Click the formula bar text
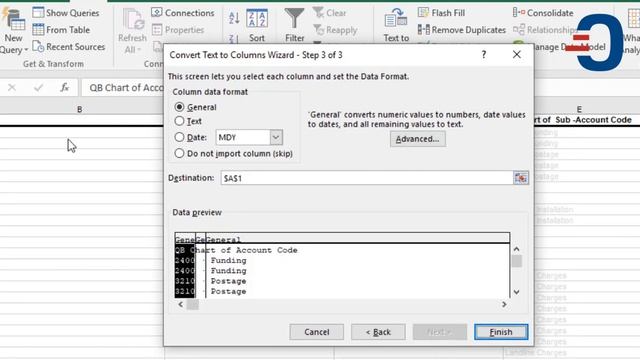The width and height of the screenshot is (640, 360). (x=126, y=87)
